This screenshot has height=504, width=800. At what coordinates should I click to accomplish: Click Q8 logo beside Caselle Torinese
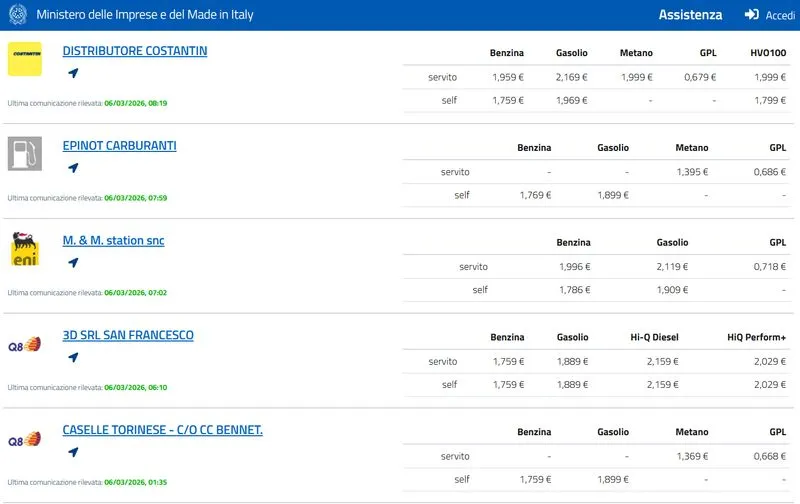click(x=25, y=439)
